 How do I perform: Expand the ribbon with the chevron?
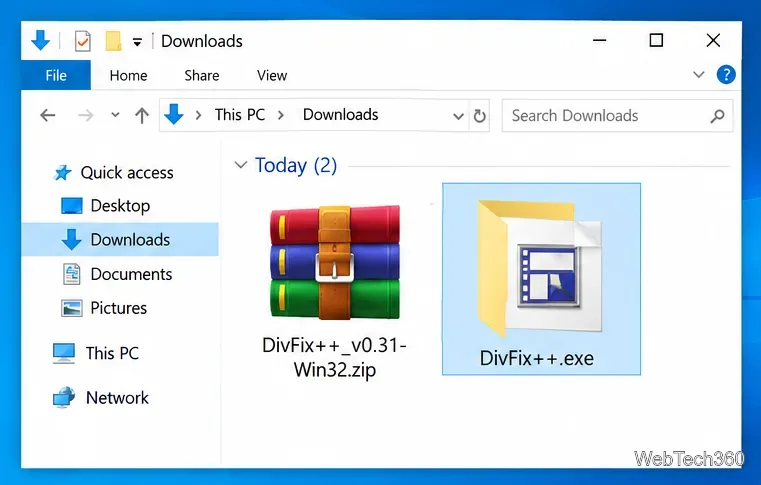[x=698, y=75]
